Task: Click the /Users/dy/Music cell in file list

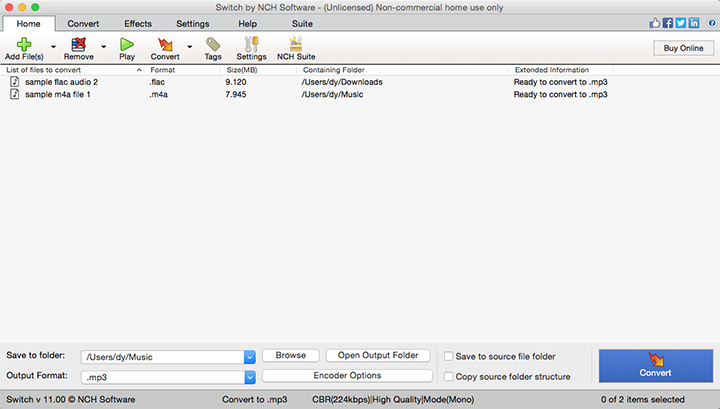Action: [x=332, y=94]
